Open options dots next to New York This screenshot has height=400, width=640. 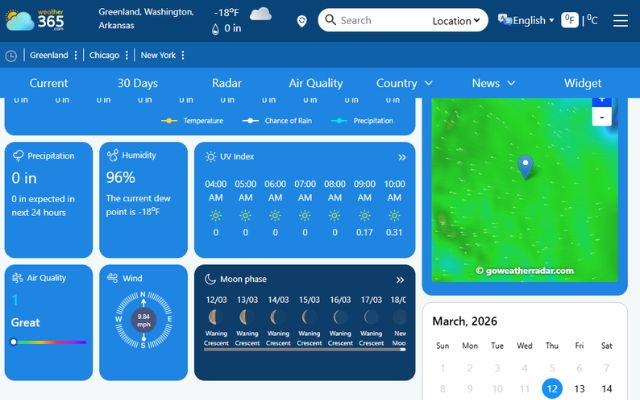pos(183,55)
